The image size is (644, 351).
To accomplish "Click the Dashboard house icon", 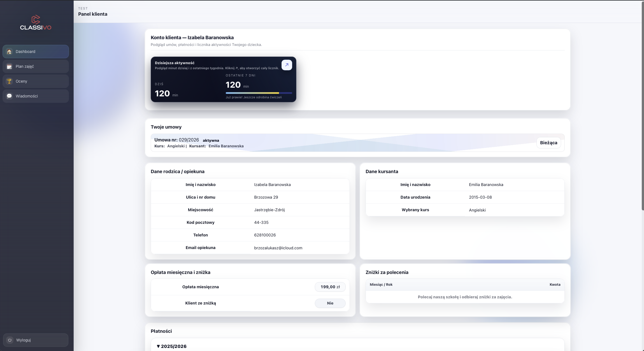I will [9, 52].
